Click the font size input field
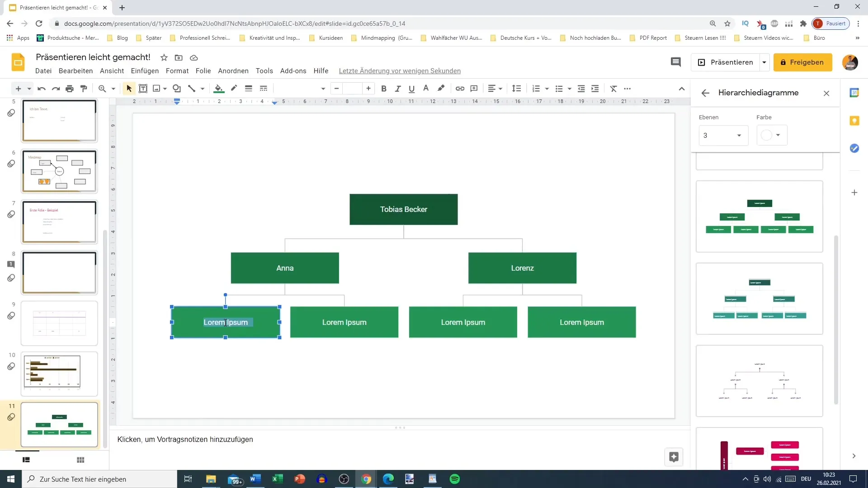Viewport: 868px width, 488px height. 352,89
